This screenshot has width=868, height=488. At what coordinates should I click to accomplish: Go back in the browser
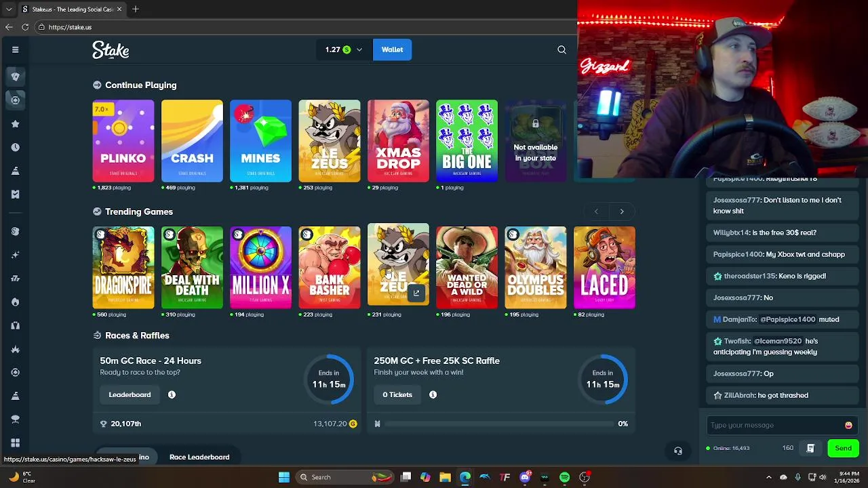click(9, 27)
